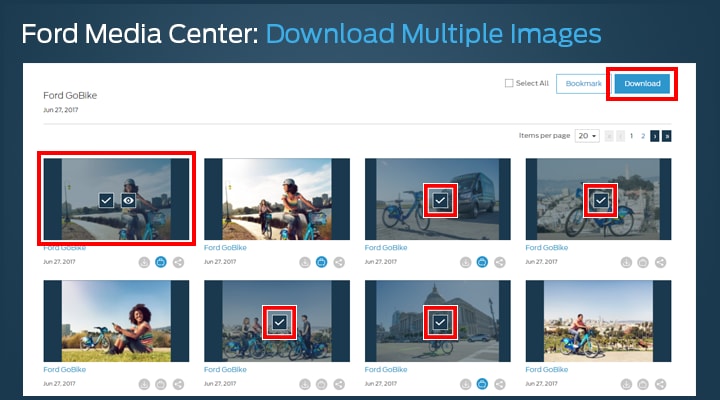This screenshot has width=720, height=400.
Task: Share icon under the woman sitting on grass
Action: [178, 384]
